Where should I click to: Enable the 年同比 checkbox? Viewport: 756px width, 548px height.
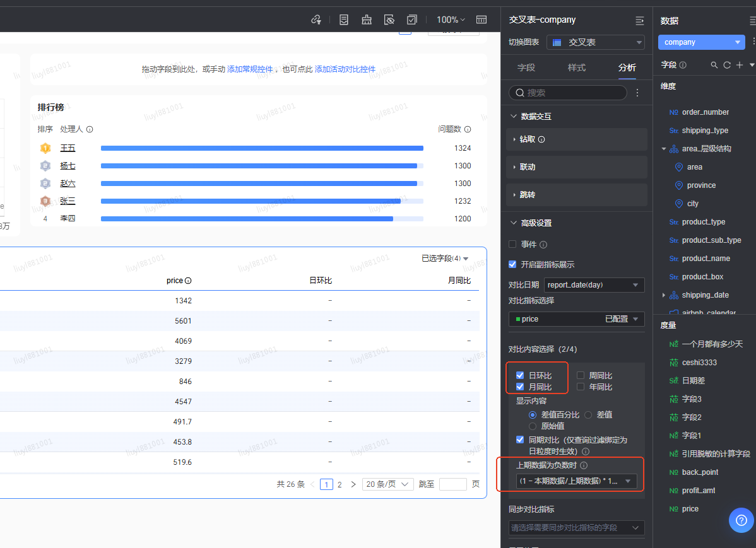point(581,387)
